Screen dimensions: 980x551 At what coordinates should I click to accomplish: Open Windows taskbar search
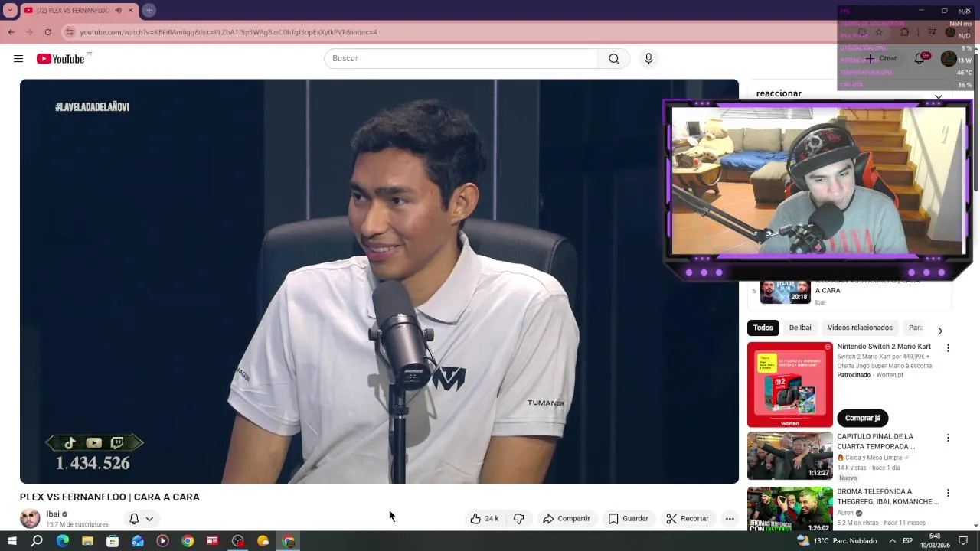pyautogui.click(x=37, y=541)
